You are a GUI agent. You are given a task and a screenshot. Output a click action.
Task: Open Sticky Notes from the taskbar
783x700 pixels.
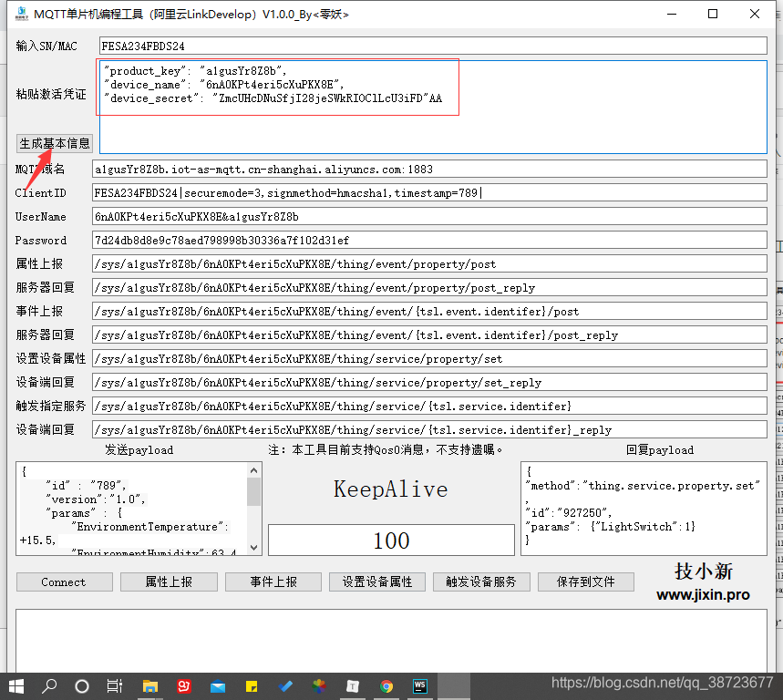(252, 687)
